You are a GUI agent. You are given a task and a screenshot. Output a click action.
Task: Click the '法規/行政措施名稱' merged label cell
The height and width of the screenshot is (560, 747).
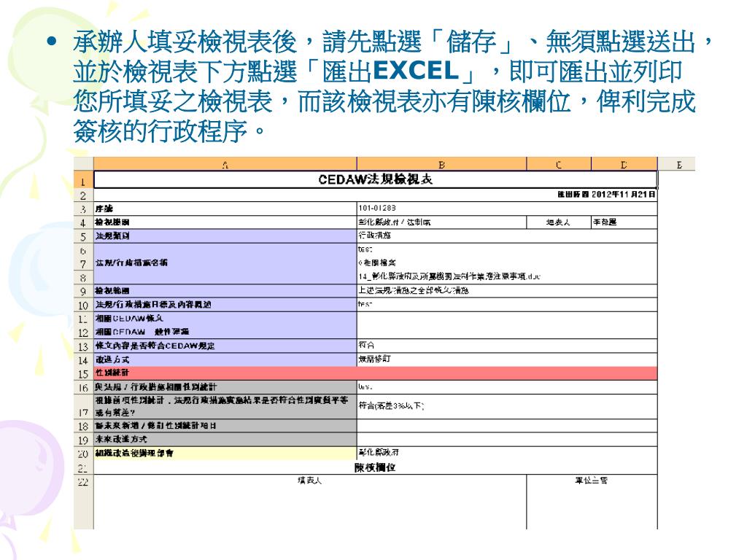tap(225, 263)
